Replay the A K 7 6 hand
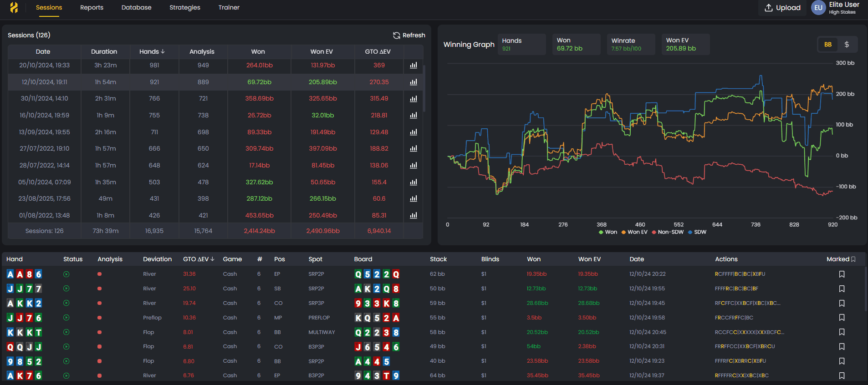 tap(66, 376)
